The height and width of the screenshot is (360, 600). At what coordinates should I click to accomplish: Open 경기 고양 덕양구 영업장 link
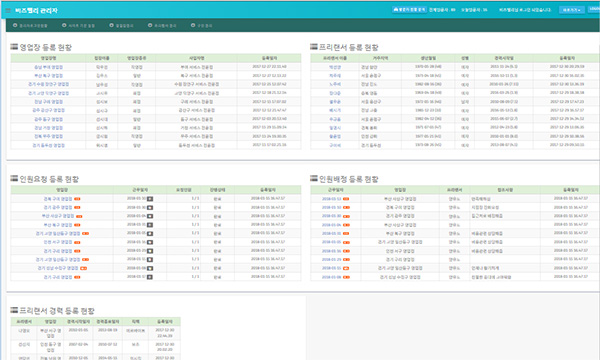pos(49,93)
